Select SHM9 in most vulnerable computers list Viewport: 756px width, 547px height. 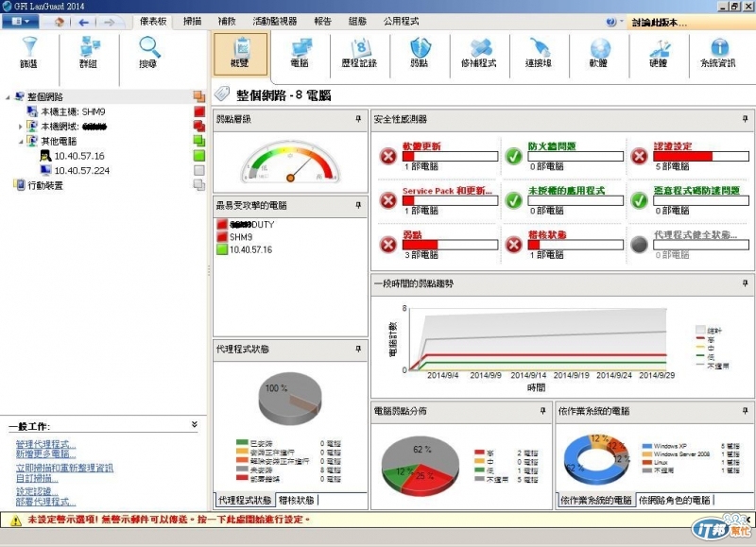click(241, 237)
